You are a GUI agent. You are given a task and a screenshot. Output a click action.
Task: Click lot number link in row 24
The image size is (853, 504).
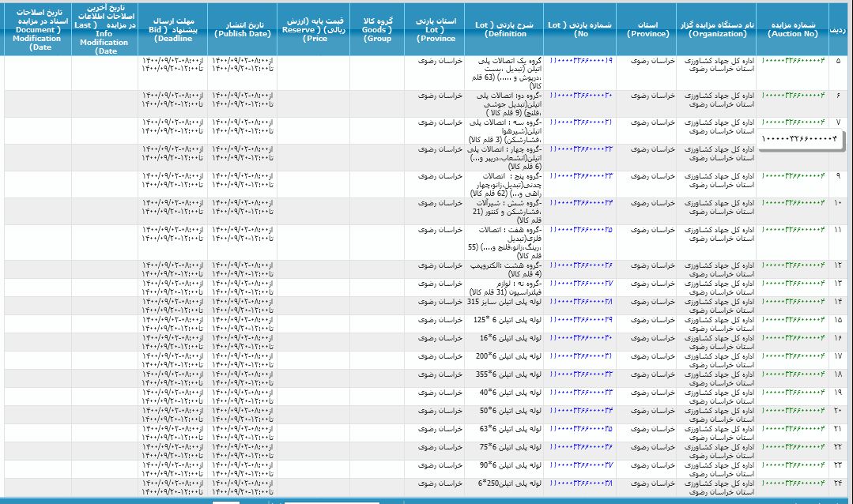(x=581, y=482)
